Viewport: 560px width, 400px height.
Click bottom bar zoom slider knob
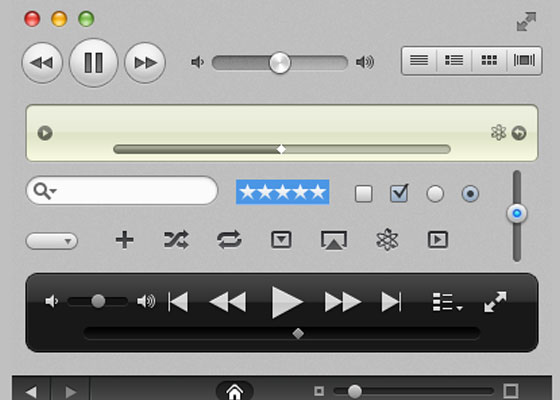point(354,391)
